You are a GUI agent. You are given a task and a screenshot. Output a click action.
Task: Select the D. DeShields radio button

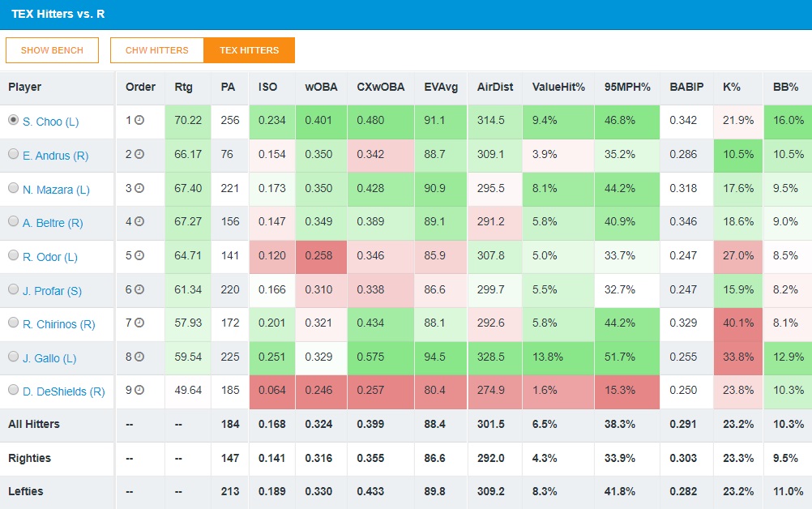pyautogui.click(x=14, y=390)
